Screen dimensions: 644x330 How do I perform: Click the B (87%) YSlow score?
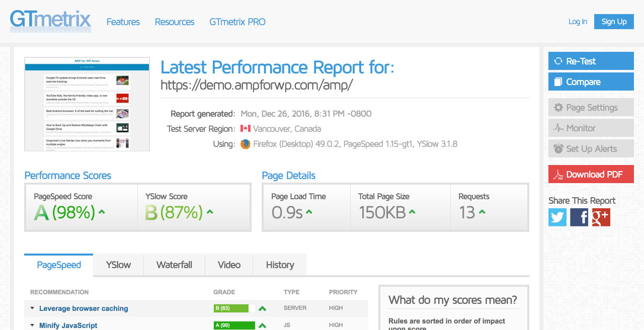coord(174,212)
